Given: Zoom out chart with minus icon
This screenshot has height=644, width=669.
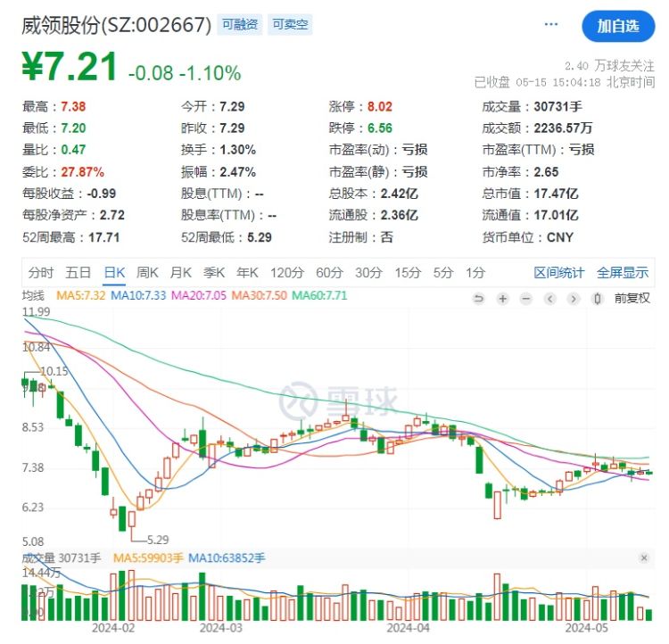Looking at the screenshot, I should pos(526,298).
